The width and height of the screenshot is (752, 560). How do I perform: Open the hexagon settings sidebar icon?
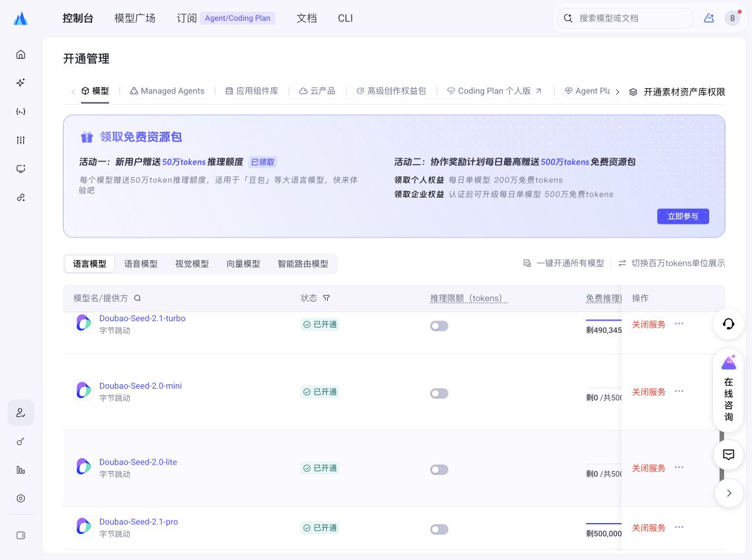[x=21, y=498]
